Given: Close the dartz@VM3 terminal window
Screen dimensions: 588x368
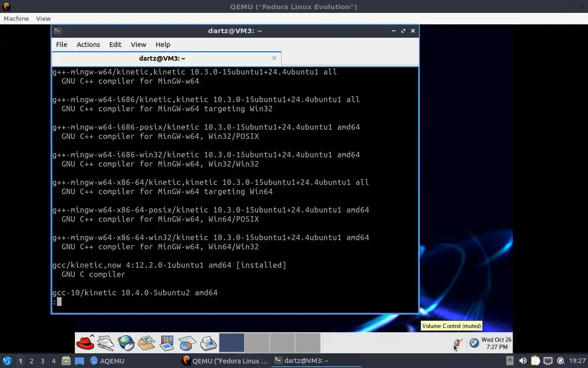Looking at the screenshot, I should [x=413, y=31].
